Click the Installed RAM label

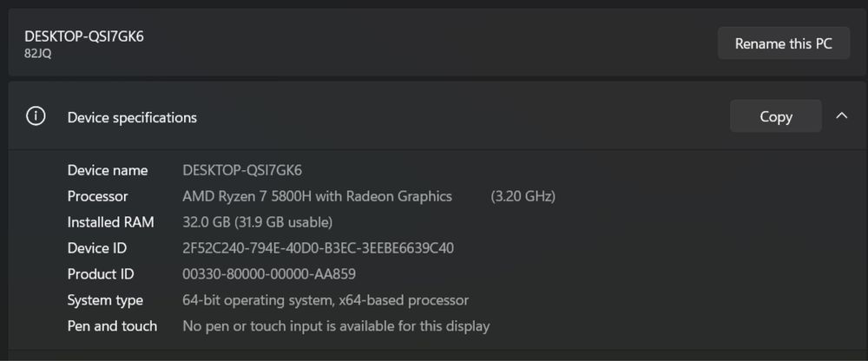(110, 222)
